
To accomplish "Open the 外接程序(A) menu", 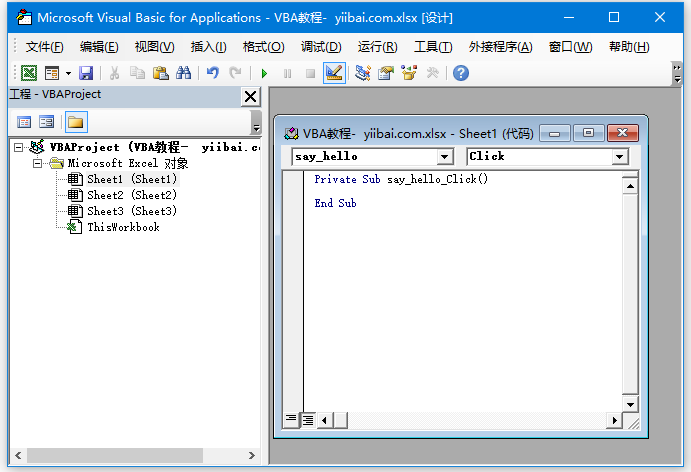I will tap(501, 47).
